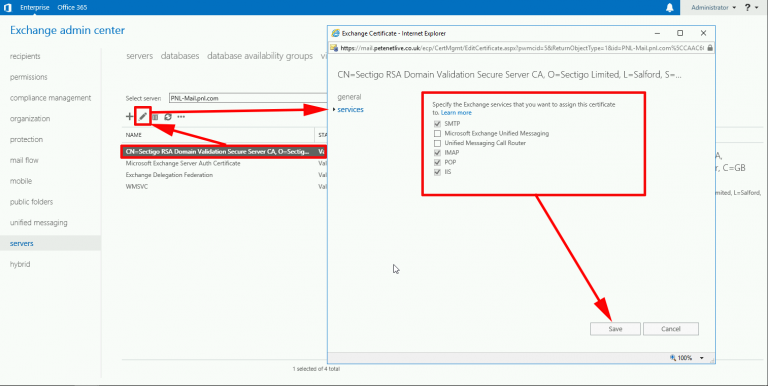Viewport: 768px width, 386px height.
Task: Open the notifications bell icon
Action: coord(670,7)
